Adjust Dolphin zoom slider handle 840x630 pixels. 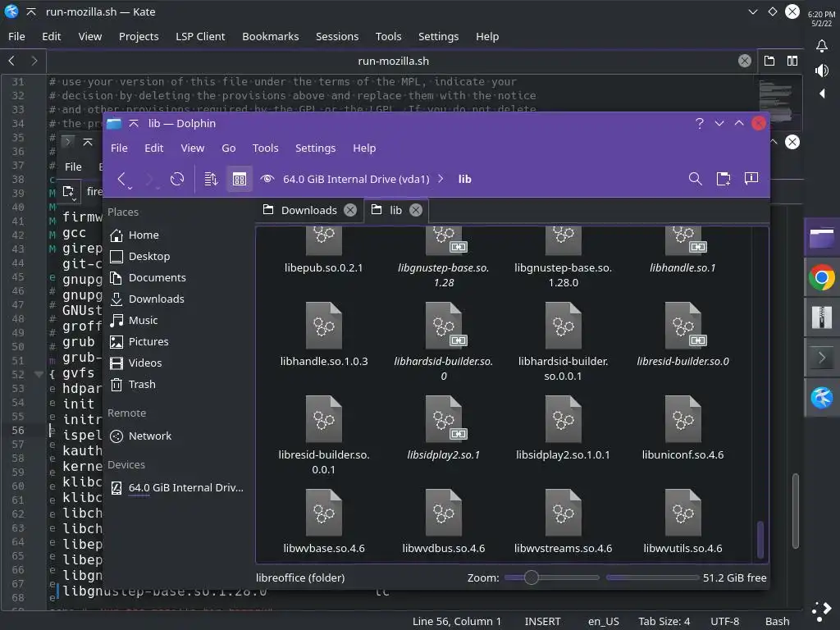(531, 577)
